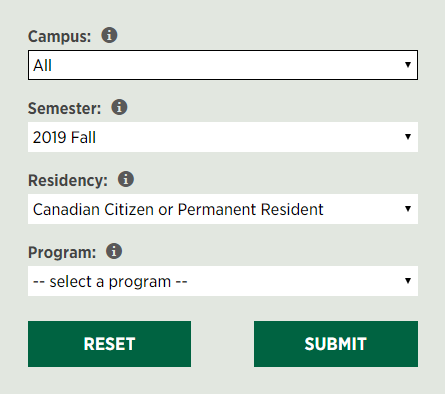The width and height of the screenshot is (445, 394).
Task: Click the '2019 Fall' semester value
Action: pyautogui.click(x=64, y=137)
